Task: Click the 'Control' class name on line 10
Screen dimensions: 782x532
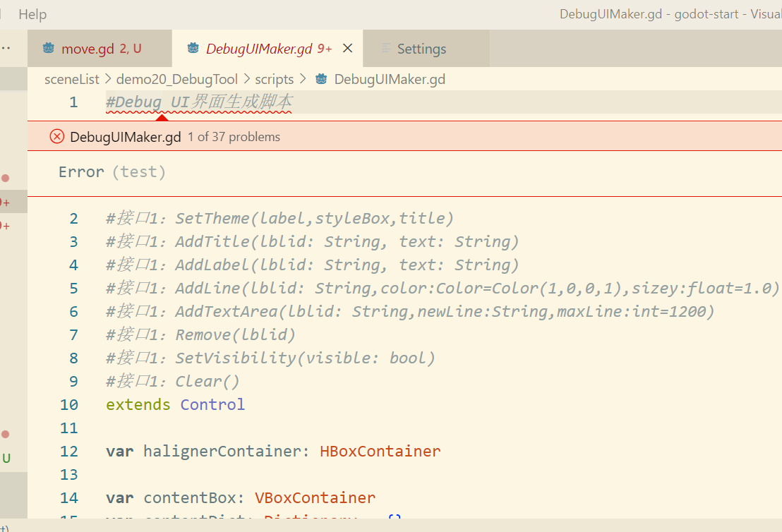Action: 212,404
